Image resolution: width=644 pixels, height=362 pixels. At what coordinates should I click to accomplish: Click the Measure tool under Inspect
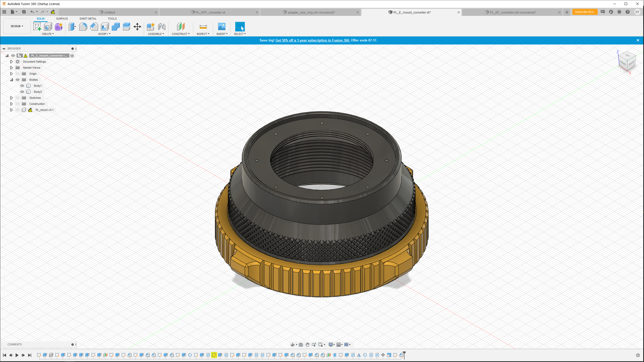203,26
